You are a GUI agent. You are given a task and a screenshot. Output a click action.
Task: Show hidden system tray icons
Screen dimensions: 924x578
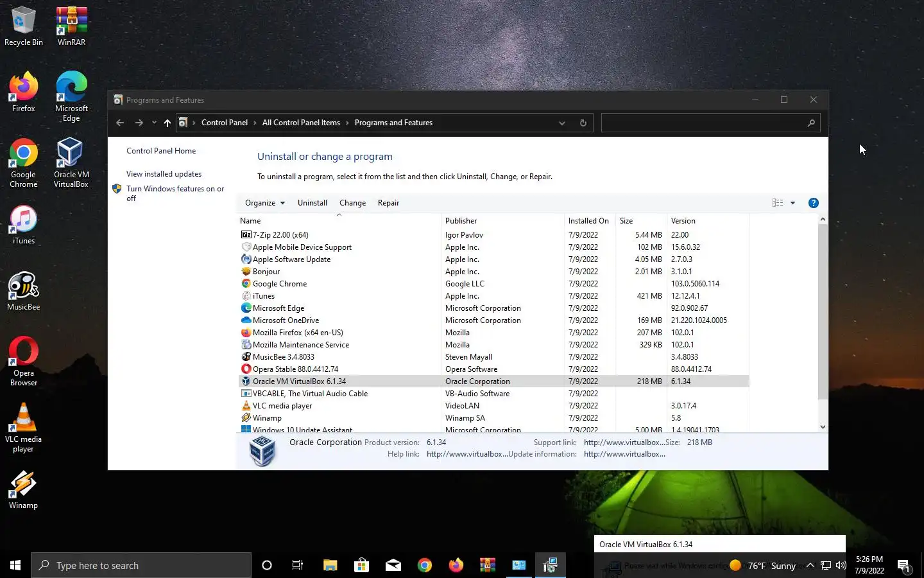[810, 566]
